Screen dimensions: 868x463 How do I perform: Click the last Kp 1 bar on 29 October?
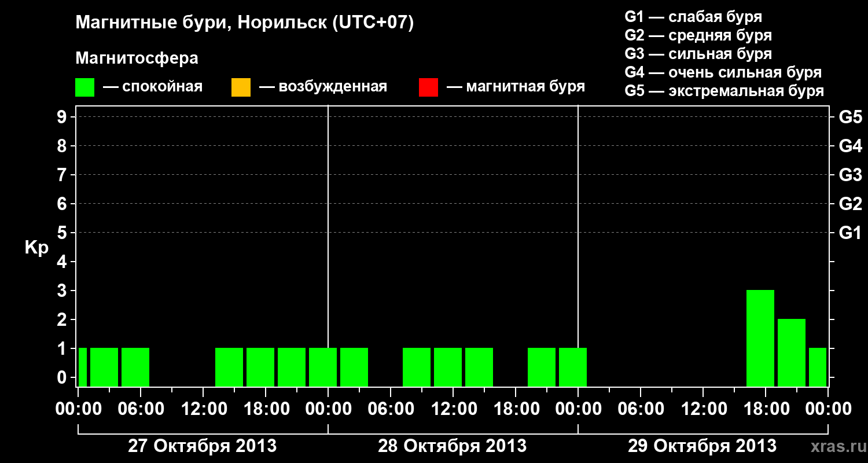pos(818,367)
